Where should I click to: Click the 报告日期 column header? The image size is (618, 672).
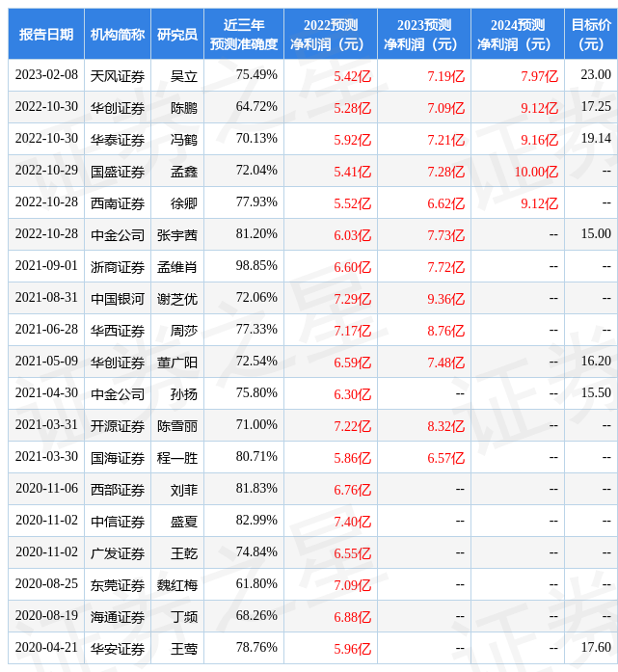pyautogui.click(x=46, y=35)
